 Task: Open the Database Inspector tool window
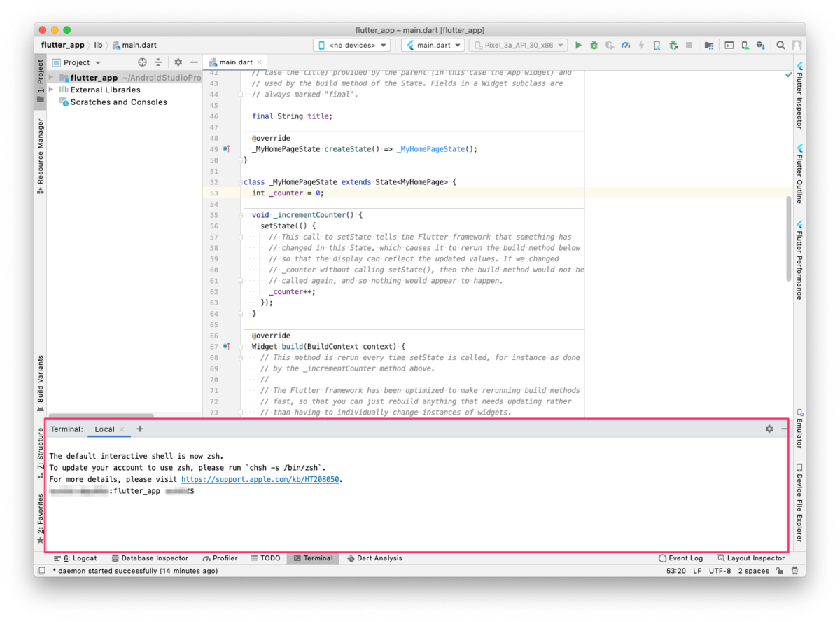pos(150,558)
